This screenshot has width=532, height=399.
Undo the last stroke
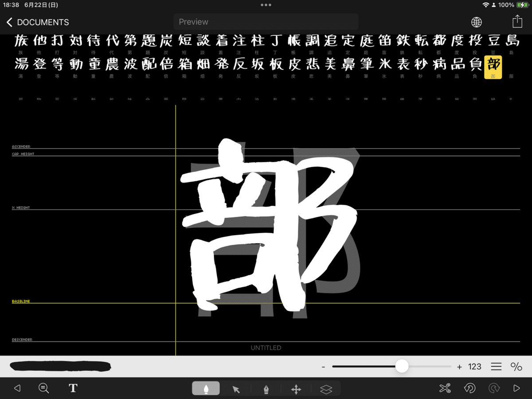tap(470, 388)
